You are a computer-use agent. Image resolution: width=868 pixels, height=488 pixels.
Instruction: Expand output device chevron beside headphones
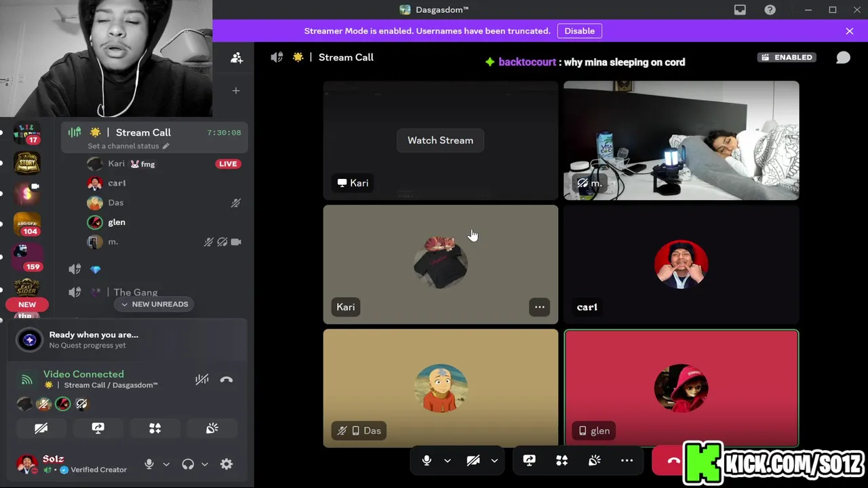205,464
